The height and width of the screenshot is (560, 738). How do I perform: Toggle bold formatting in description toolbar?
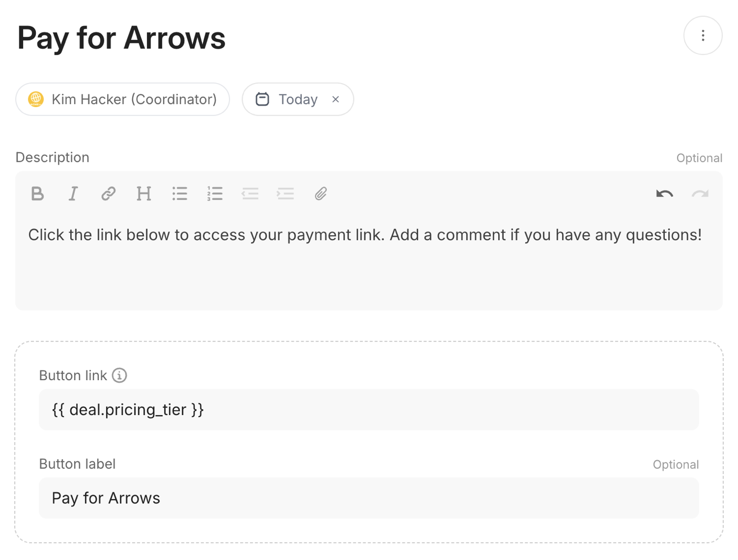37,194
